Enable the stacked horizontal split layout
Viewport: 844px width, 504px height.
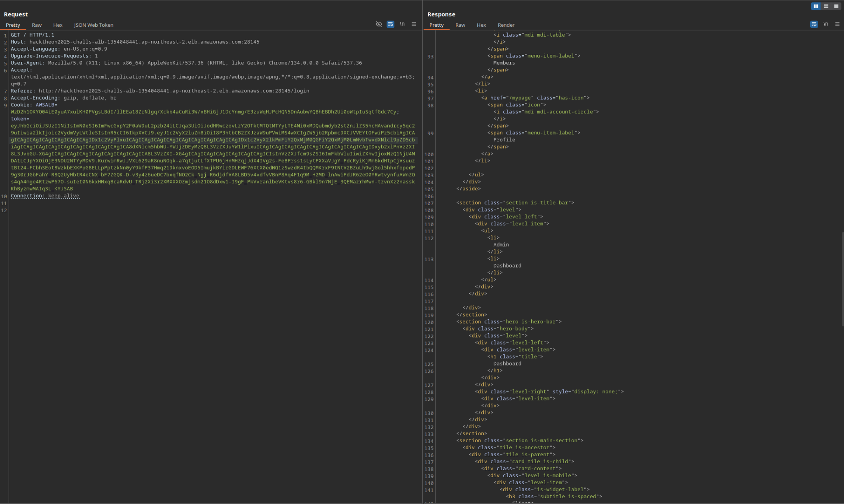827,6
